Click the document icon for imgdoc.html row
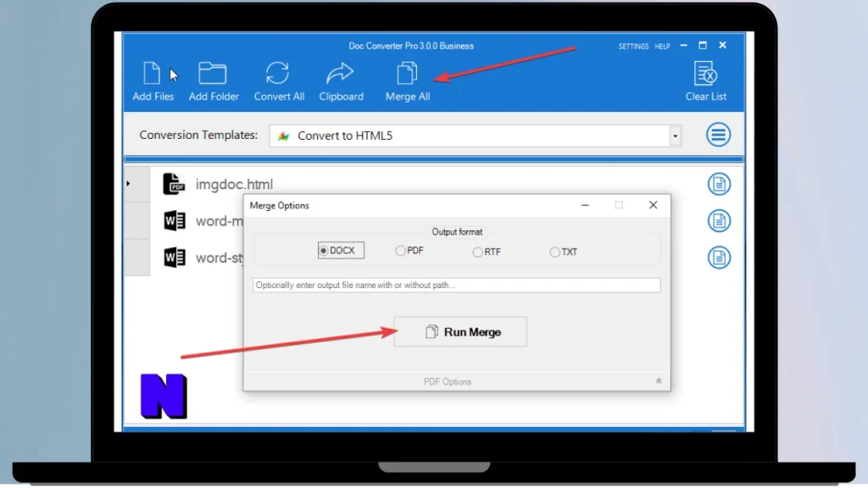 point(719,184)
